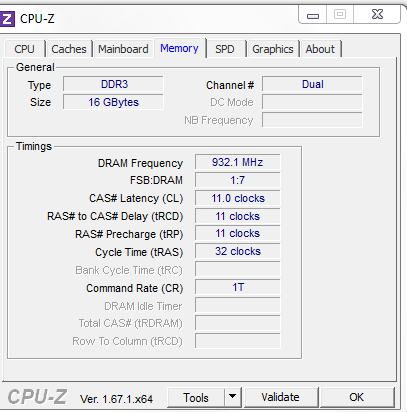The image size is (407, 412).
Task: Click the CAS# Latency (CL) label
Action: coord(136,199)
